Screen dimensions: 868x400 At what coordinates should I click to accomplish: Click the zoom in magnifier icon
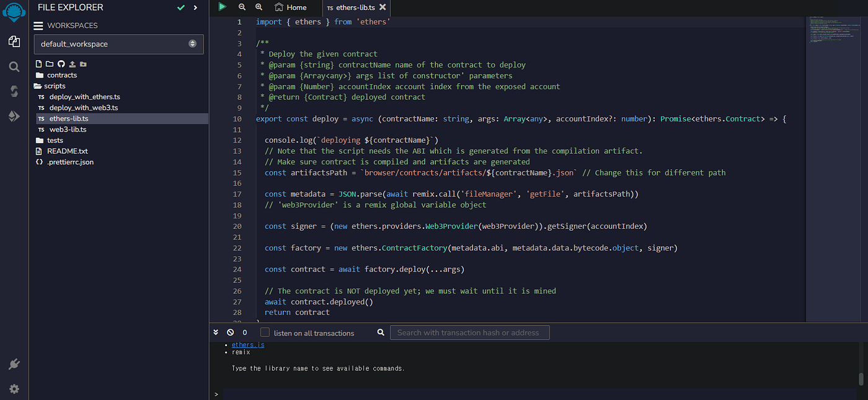pos(259,7)
